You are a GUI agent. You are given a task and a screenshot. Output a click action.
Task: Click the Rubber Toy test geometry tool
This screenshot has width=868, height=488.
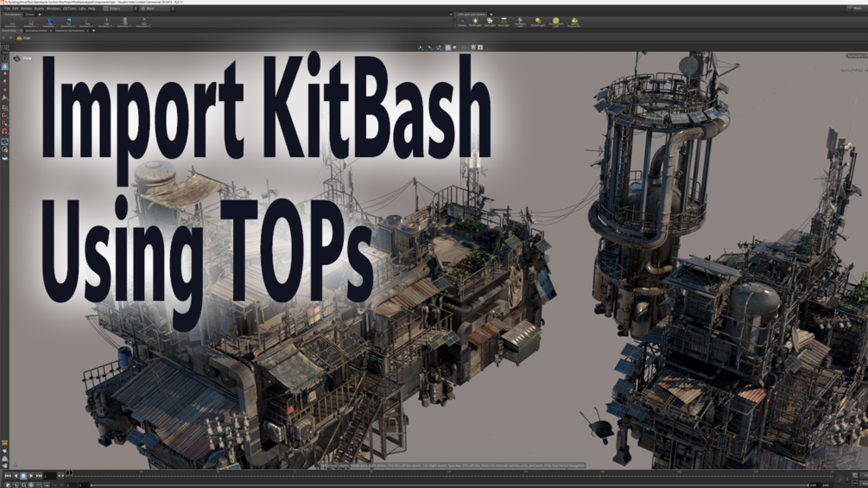coord(12,22)
